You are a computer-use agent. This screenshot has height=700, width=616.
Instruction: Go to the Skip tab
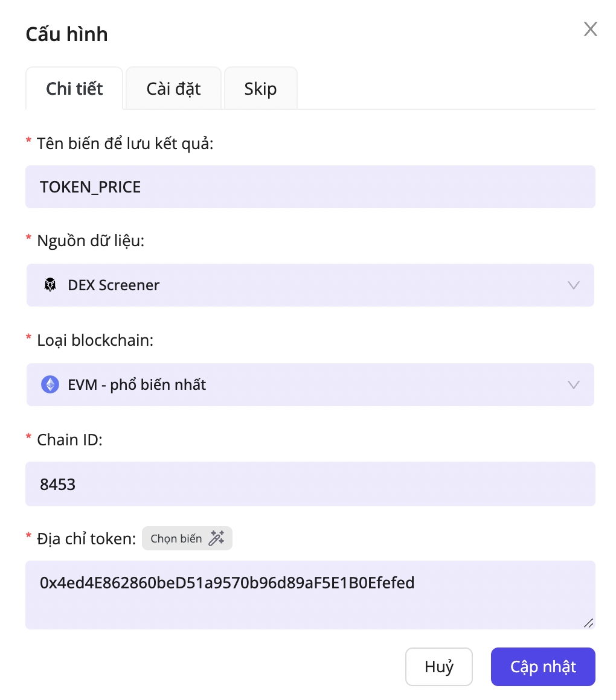260,89
